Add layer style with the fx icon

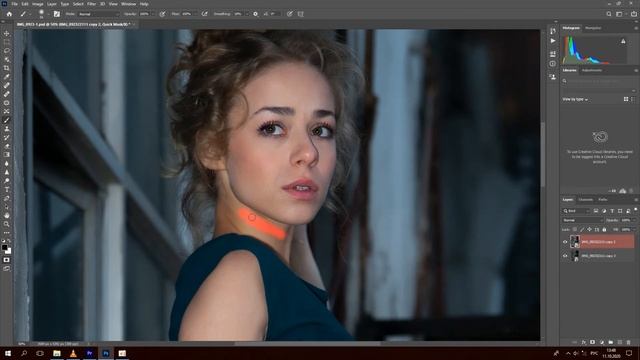pyautogui.click(x=584, y=342)
